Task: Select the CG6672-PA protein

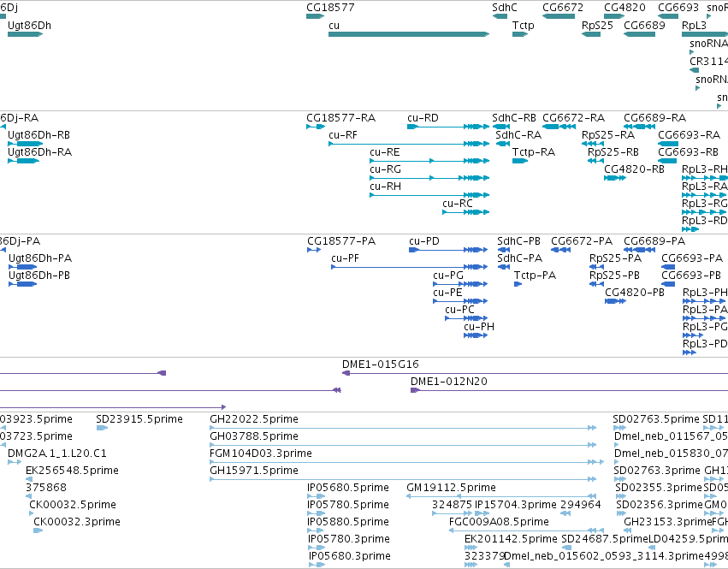Action: (x=561, y=250)
